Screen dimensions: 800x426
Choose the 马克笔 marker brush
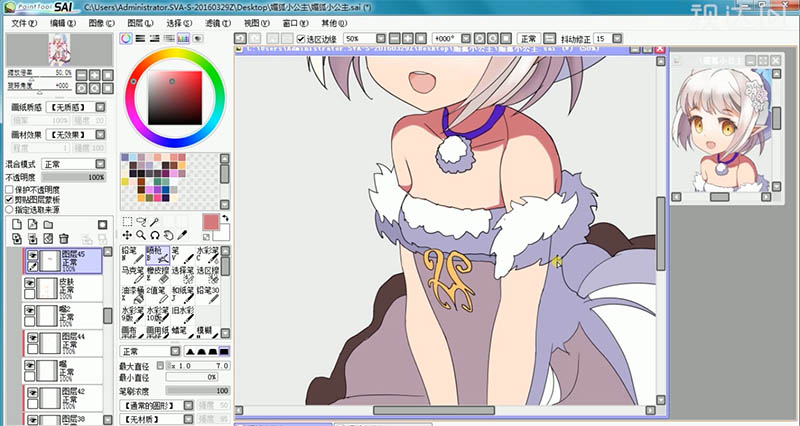[x=133, y=274]
